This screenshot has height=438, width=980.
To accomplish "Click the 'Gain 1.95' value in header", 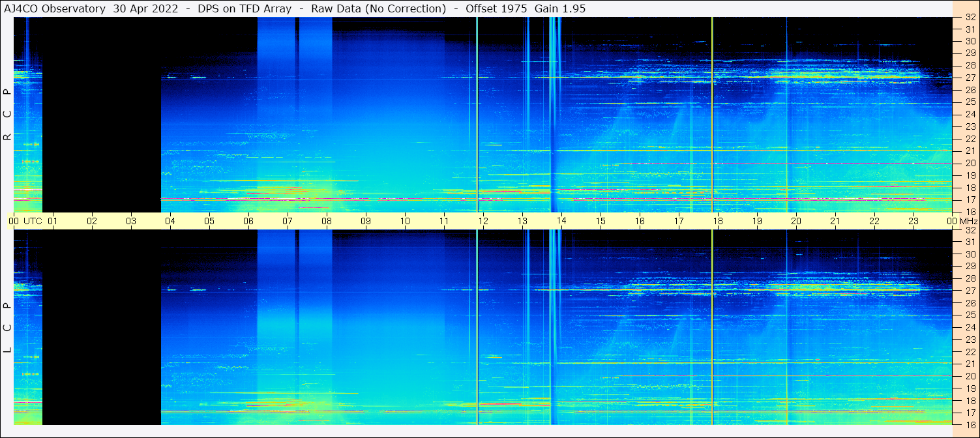I will point(559,8).
